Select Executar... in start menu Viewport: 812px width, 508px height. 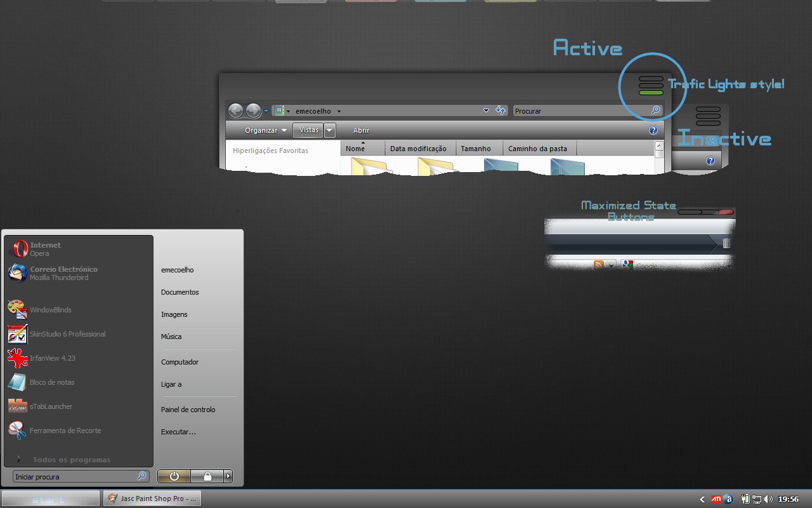click(179, 432)
